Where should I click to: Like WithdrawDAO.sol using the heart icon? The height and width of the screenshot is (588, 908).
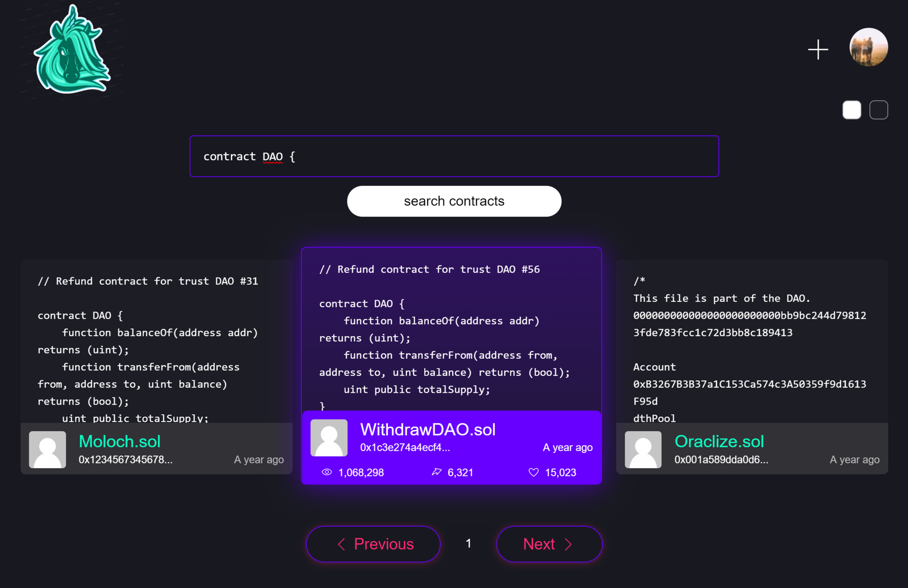click(533, 472)
